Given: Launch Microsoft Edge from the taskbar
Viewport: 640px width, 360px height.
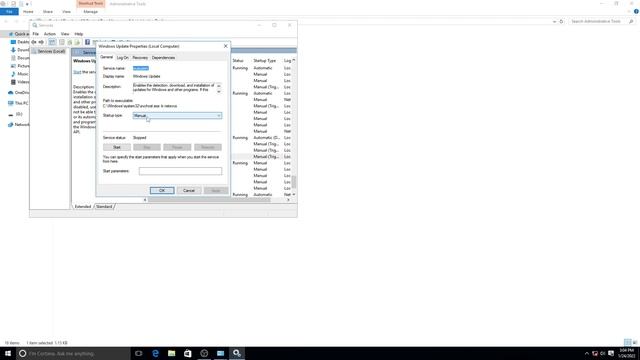Looking at the screenshot, I should tap(155, 353).
